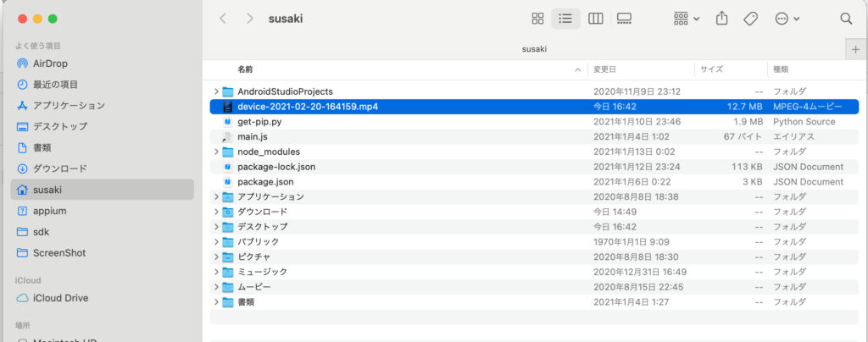Open ScreenShot folder in the sidebar
This screenshot has height=342, width=868.
(103, 253)
